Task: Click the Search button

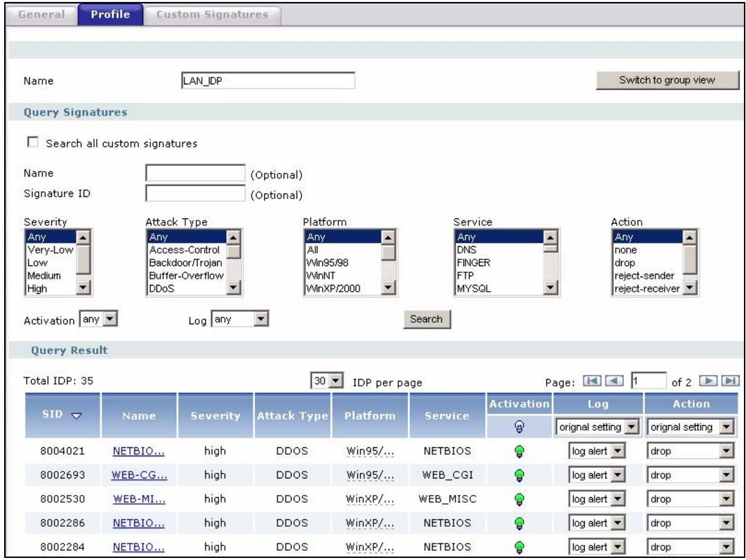Action: (427, 319)
